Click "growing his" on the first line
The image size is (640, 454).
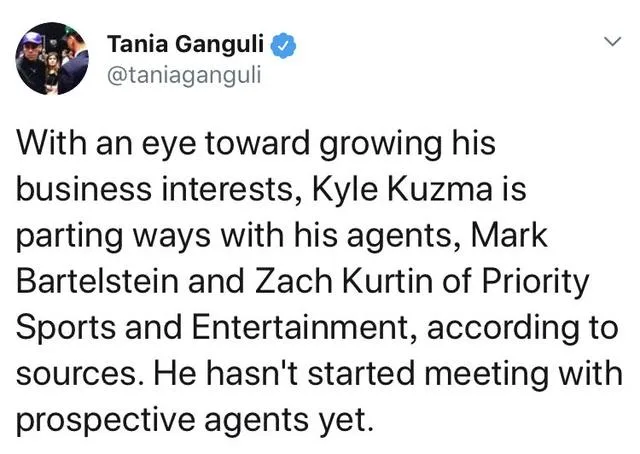[x=407, y=145]
